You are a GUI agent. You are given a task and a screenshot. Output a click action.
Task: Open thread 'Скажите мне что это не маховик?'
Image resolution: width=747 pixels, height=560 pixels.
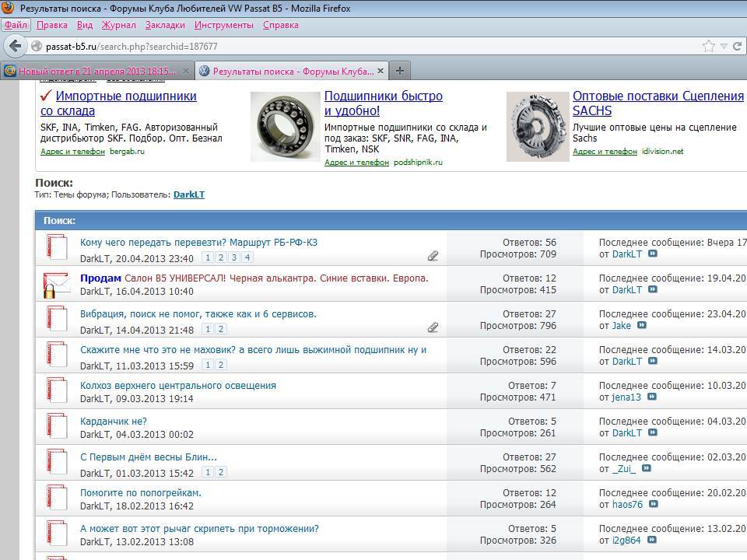click(254, 349)
